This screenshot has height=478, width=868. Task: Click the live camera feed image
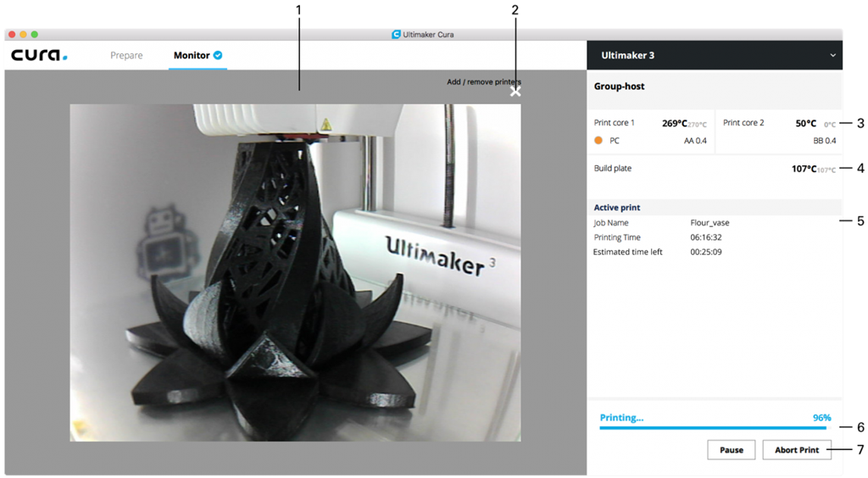tap(295, 273)
